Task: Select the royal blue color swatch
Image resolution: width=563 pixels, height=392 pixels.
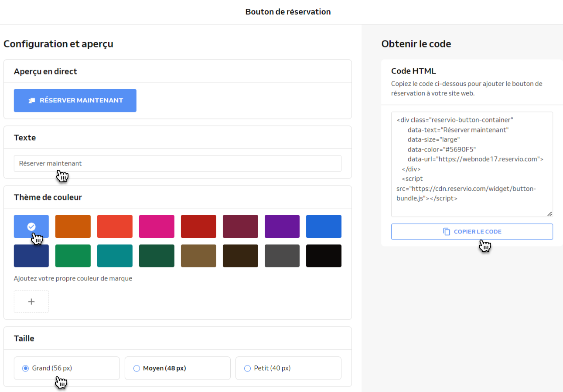Action: click(324, 226)
